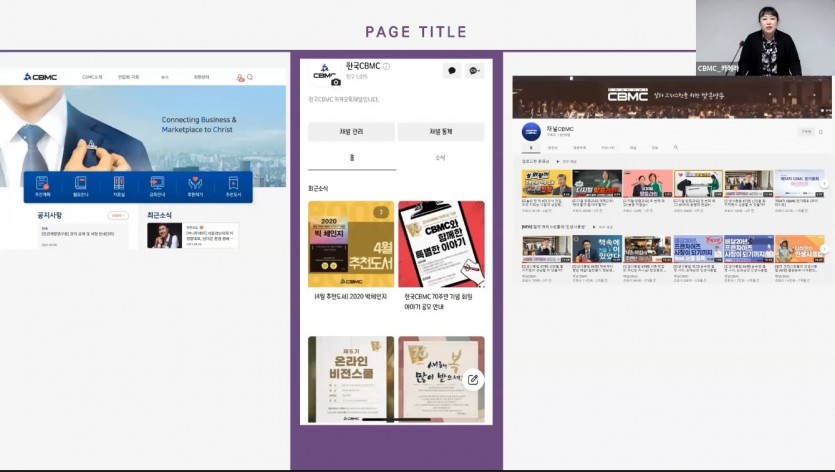This screenshot has height=472, width=835.
Task: Open the 4월 추천도서 post thumbnail
Action: [351, 244]
